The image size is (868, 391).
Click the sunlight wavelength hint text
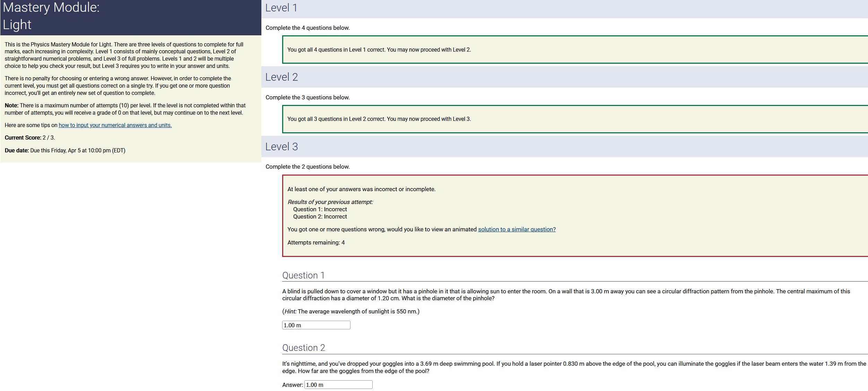point(350,311)
